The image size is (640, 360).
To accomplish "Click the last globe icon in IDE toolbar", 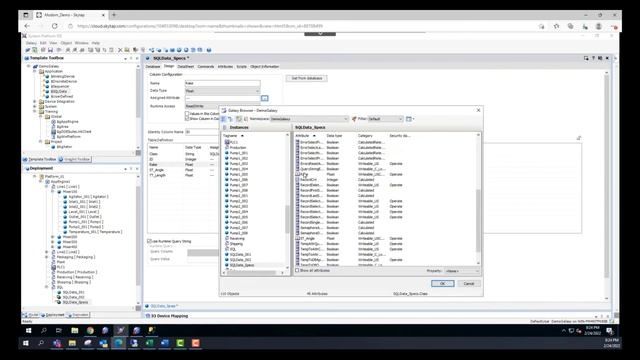I will click(x=209, y=50).
